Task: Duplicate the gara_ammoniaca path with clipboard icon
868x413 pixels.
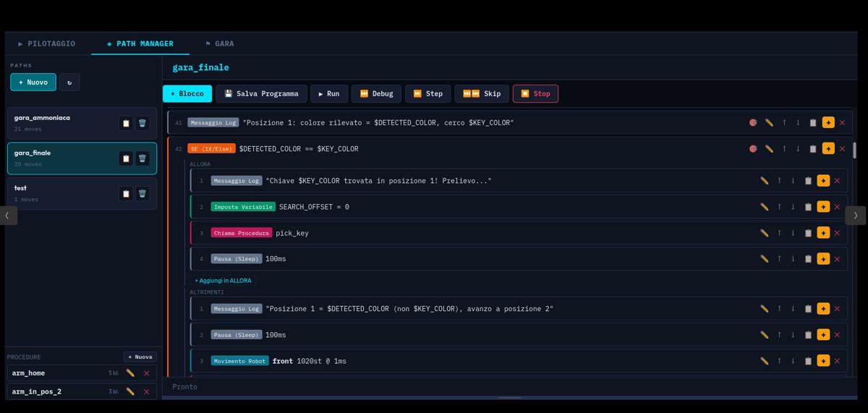Action: coord(126,123)
